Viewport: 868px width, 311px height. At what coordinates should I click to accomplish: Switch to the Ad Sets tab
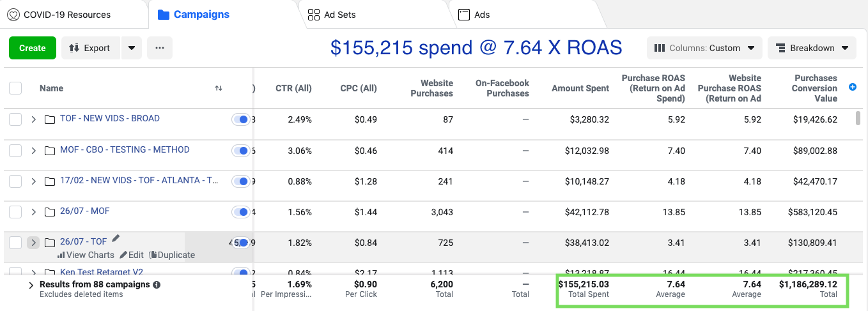[x=332, y=14]
